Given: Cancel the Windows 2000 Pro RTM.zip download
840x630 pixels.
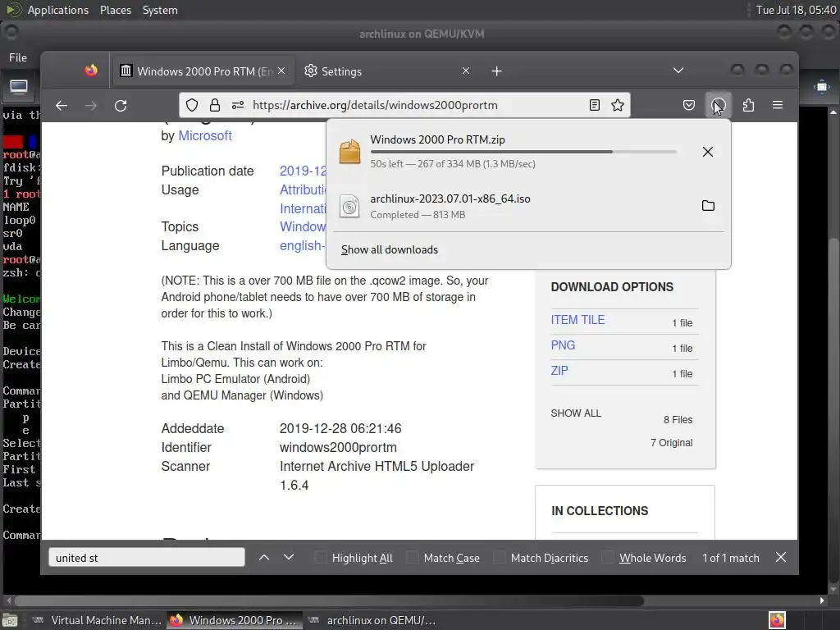Looking at the screenshot, I should point(708,152).
